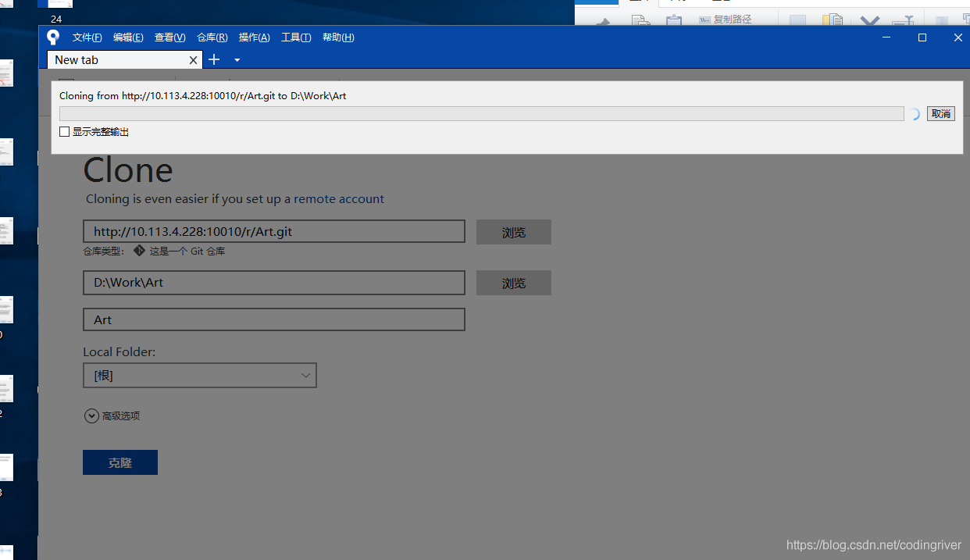This screenshot has width=970, height=560.
Task: Open the 操作(A) menu
Action: 255,37
